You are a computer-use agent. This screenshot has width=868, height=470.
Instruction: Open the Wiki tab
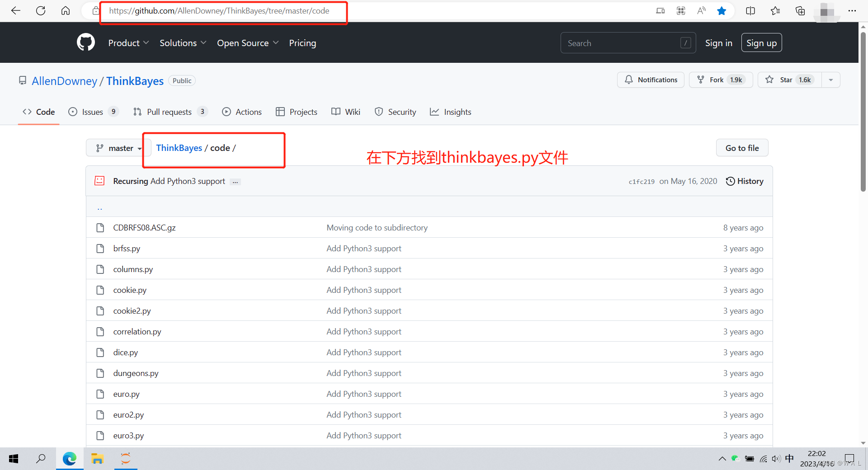(x=346, y=112)
